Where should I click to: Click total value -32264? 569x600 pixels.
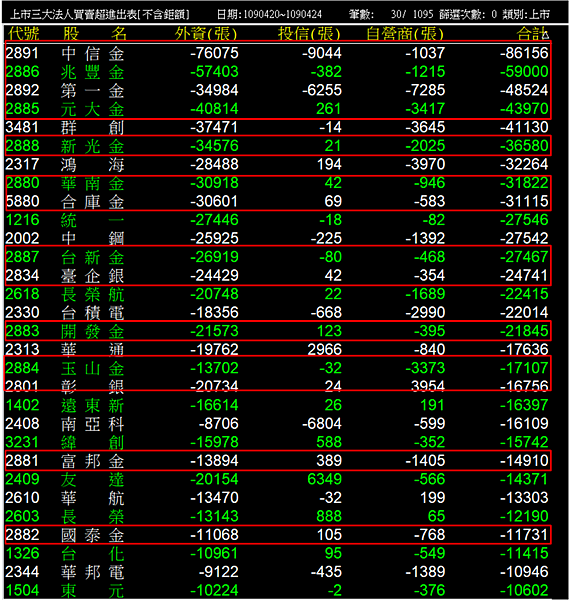pyautogui.click(x=524, y=164)
